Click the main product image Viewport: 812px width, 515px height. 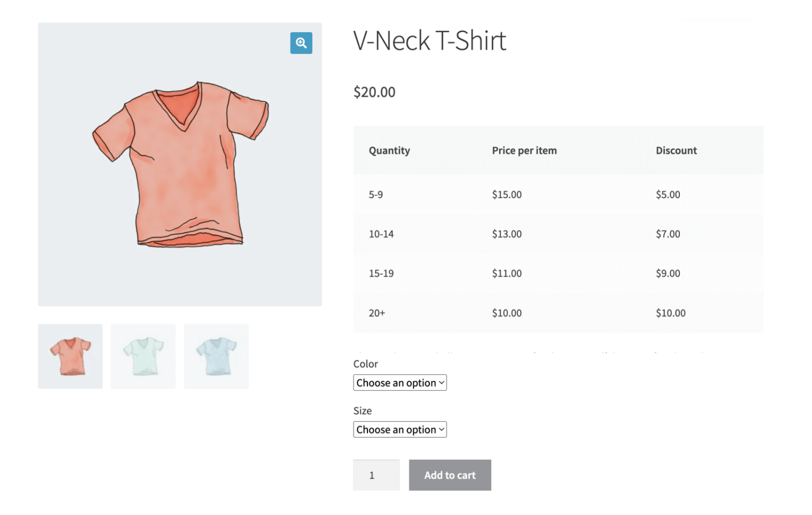tap(180, 164)
